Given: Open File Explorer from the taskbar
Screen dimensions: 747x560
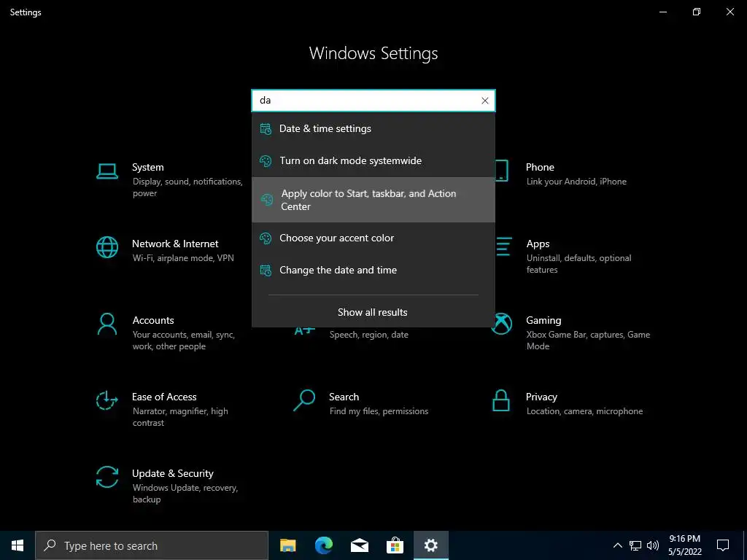Looking at the screenshot, I should tap(287, 545).
